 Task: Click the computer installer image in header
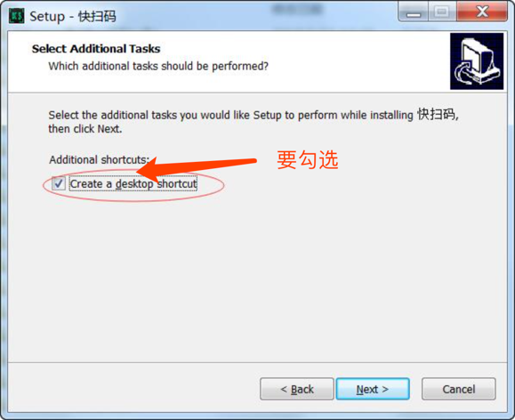pyautogui.click(x=477, y=61)
